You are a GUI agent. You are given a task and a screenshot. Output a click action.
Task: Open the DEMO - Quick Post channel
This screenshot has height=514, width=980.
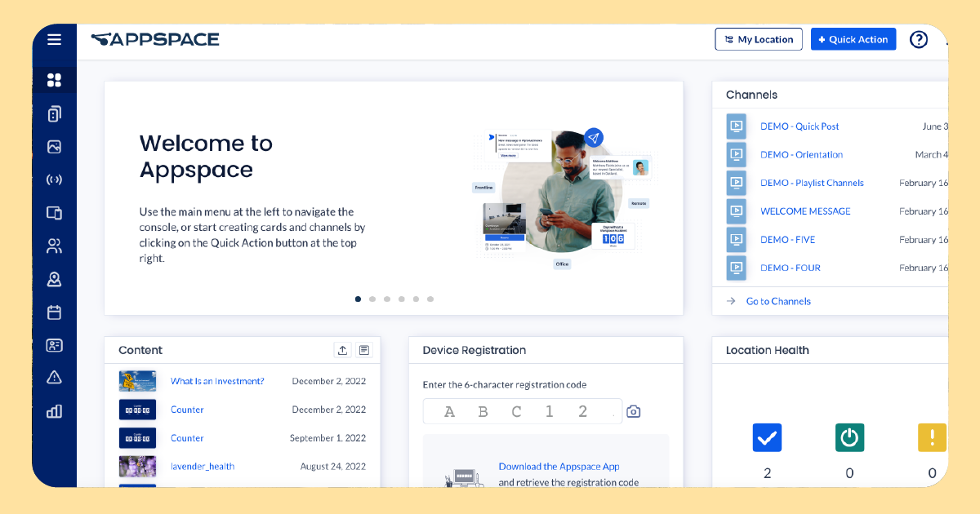pyautogui.click(x=800, y=126)
